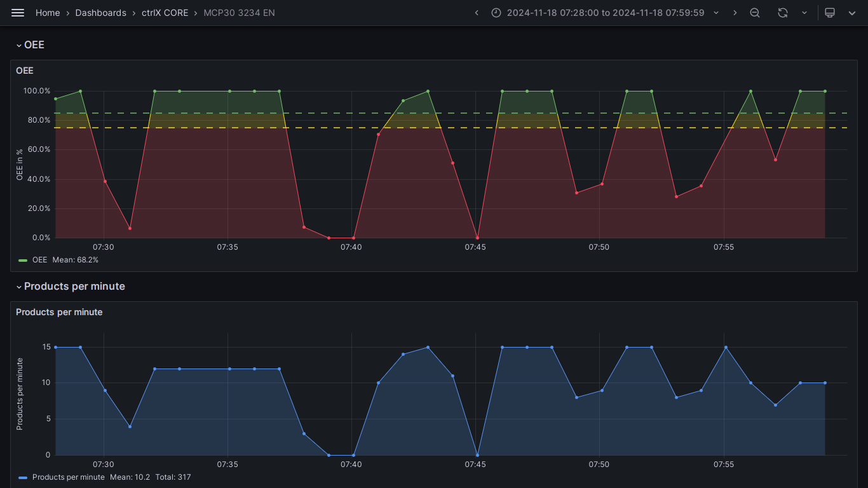The image size is (868, 488).
Task: Open the refresh interval dropdown
Action: [x=804, y=13]
